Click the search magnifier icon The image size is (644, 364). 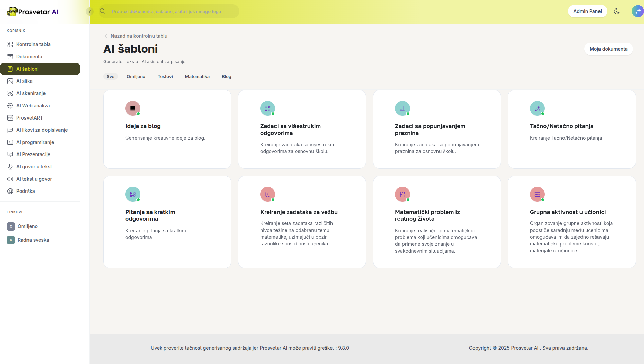click(x=103, y=11)
